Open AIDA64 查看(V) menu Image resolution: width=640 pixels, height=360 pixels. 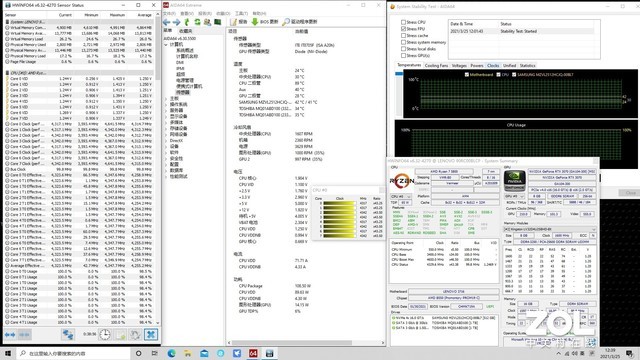pyautogui.click(x=187, y=13)
